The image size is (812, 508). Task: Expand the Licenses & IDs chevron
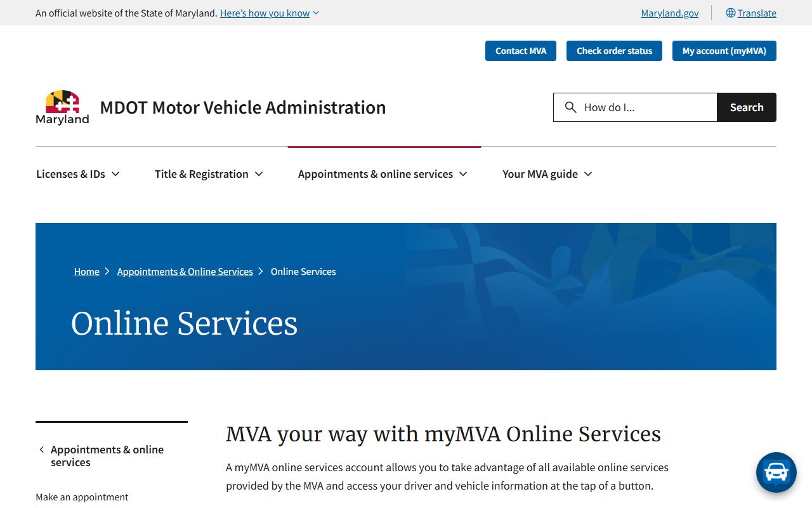pos(115,174)
